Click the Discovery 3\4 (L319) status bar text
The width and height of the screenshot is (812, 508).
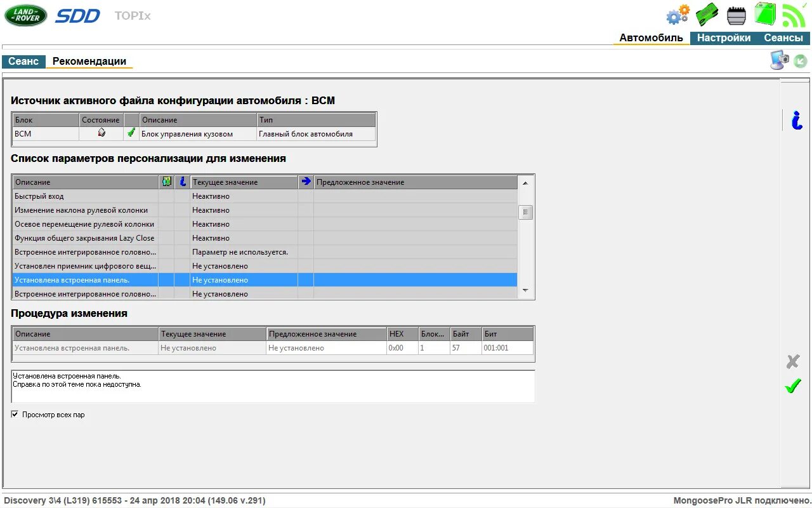(134, 500)
